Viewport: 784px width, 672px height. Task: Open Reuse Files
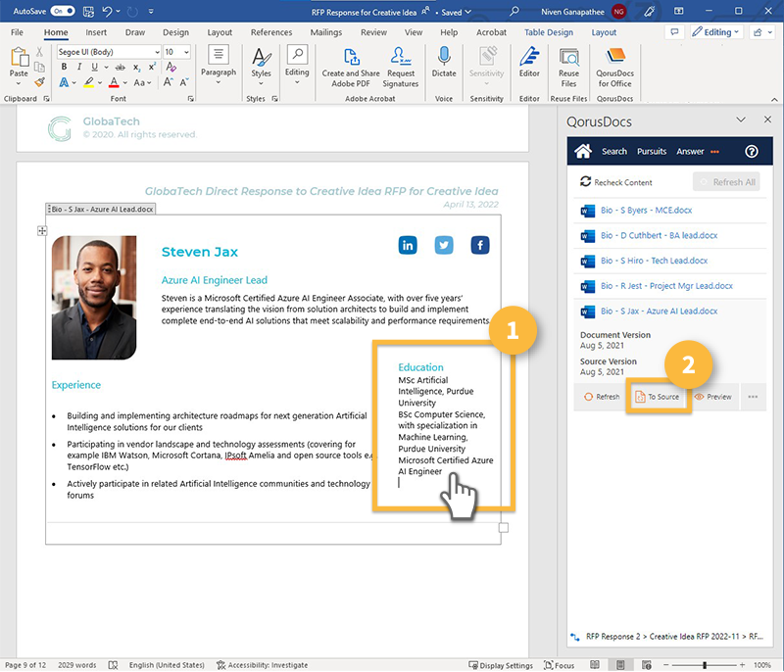pos(569,67)
